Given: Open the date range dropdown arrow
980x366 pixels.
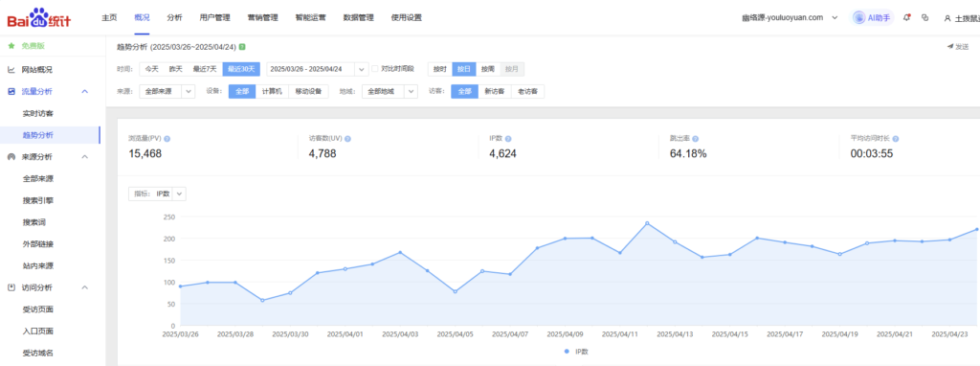Looking at the screenshot, I should click(x=361, y=69).
